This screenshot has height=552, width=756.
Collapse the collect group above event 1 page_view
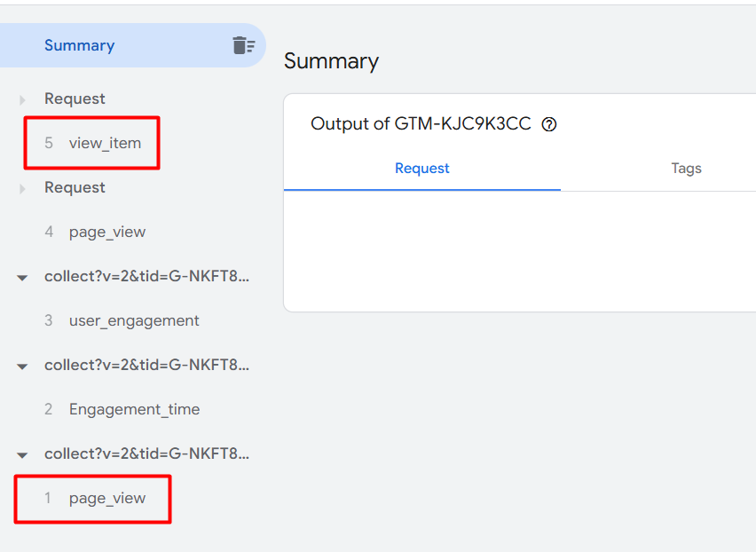[x=22, y=454]
